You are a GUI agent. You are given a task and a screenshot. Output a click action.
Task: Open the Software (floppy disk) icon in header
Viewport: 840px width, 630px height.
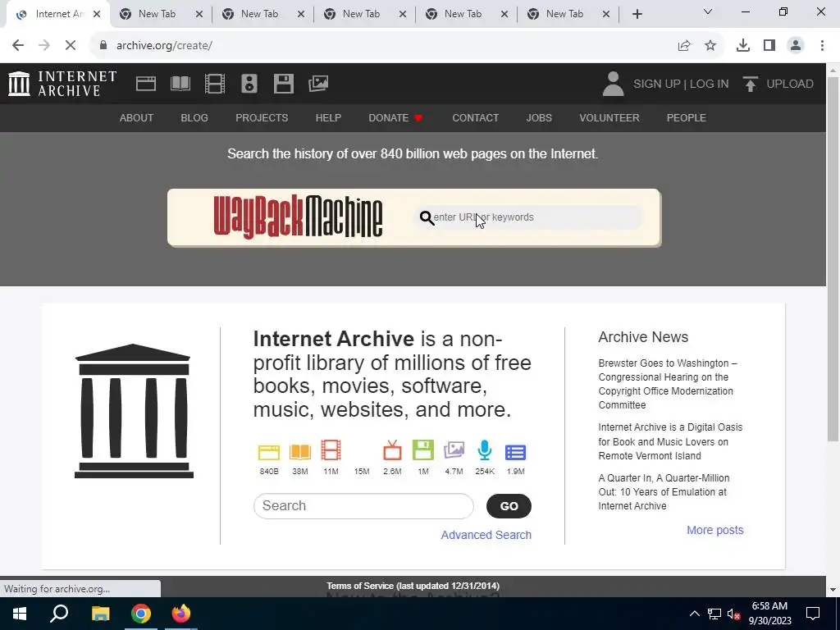click(x=283, y=84)
